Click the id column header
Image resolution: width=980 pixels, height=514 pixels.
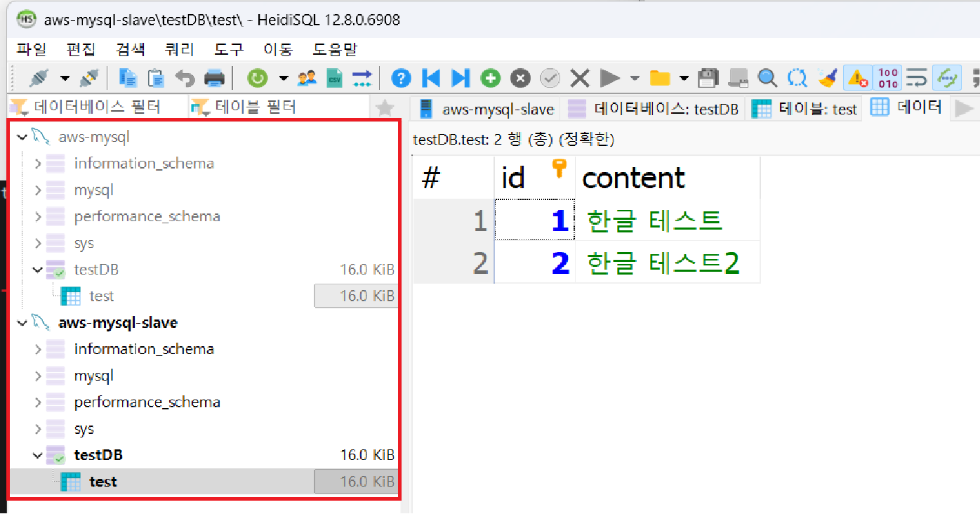pyautogui.click(x=535, y=178)
